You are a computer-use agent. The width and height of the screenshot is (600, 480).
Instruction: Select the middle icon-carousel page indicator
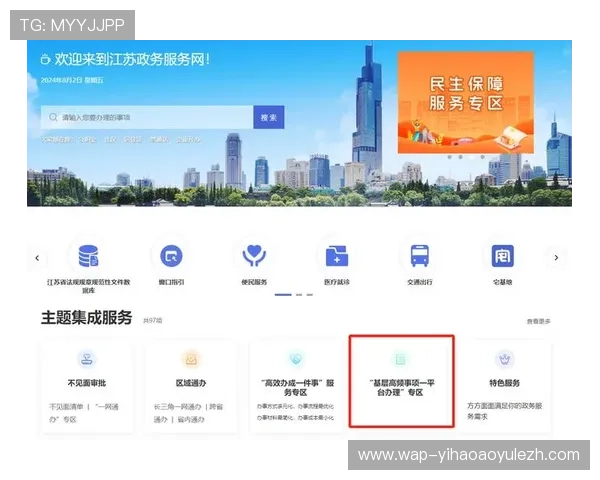click(299, 295)
